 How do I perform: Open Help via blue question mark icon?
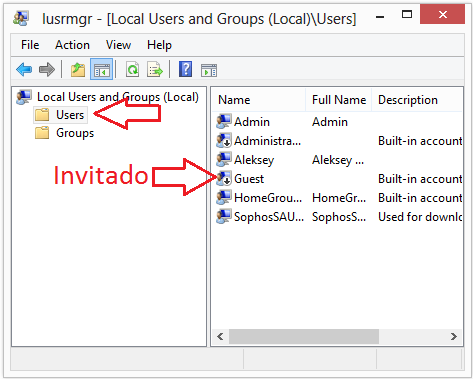point(185,69)
